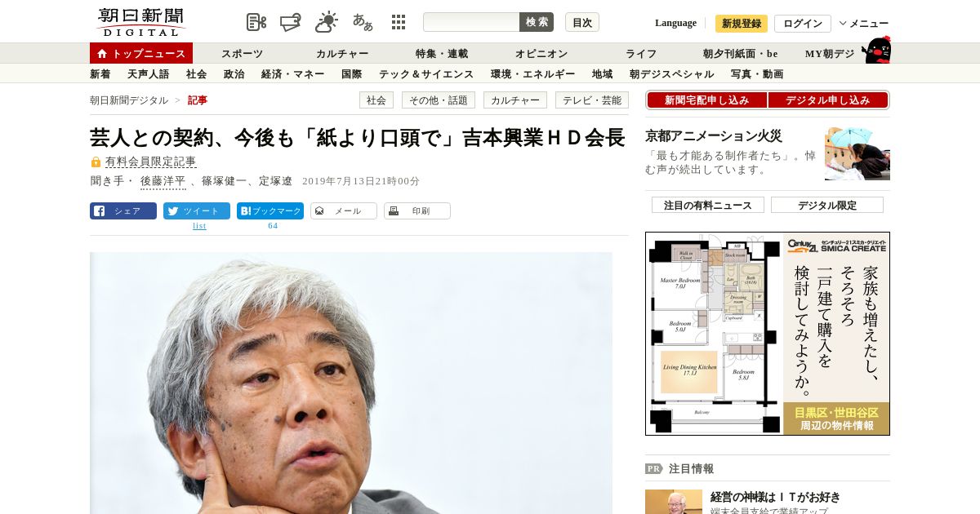Open 経済・マネー in the sub navigation
The height and width of the screenshot is (514, 980).
point(294,74)
